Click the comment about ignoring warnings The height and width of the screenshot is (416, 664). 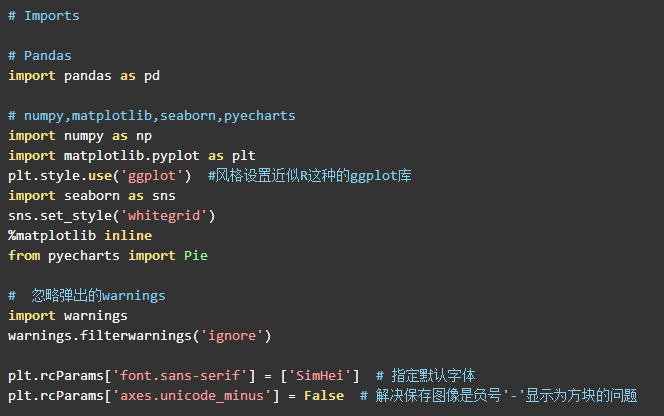pos(98,296)
